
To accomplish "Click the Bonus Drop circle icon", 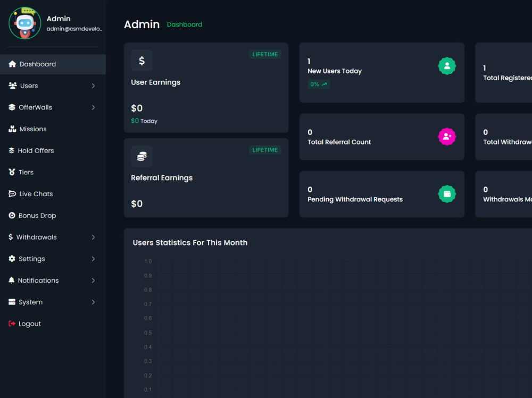I will [x=12, y=216].
